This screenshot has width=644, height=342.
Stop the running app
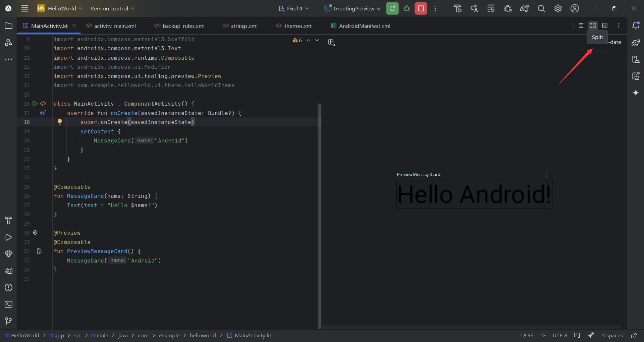[x=421, y=8]
